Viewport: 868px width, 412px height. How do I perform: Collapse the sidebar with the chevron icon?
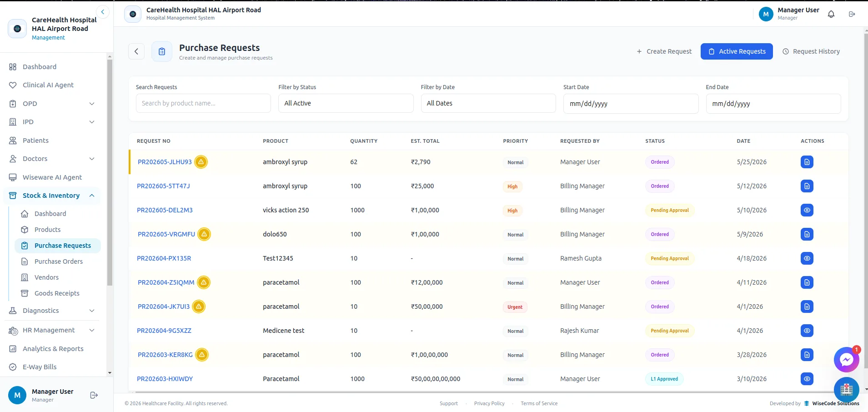[x=103, y=12]
